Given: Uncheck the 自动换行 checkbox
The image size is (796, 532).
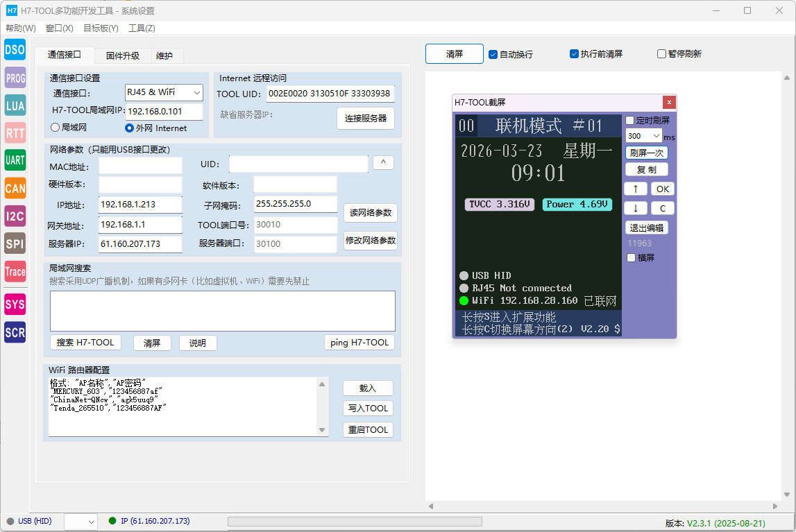Looking at the screenshot, I should click(493, 54).
